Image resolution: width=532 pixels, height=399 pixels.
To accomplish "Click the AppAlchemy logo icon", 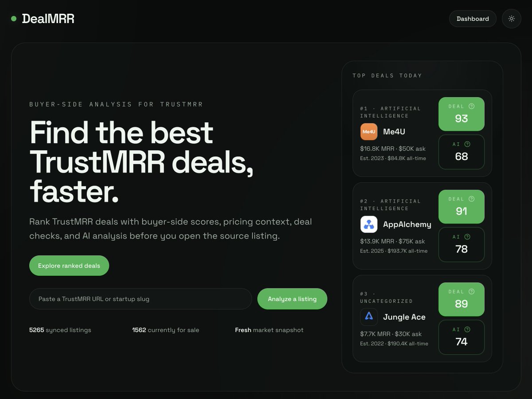I will (x=369, y=225).
